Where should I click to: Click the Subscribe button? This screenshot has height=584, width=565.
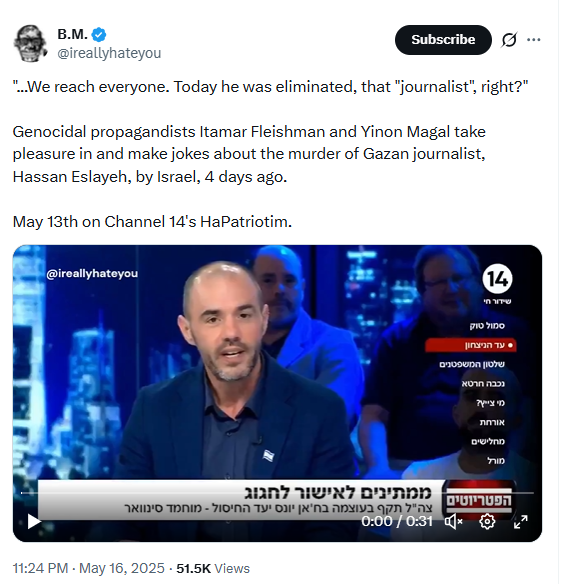click(x=443, y=40)
